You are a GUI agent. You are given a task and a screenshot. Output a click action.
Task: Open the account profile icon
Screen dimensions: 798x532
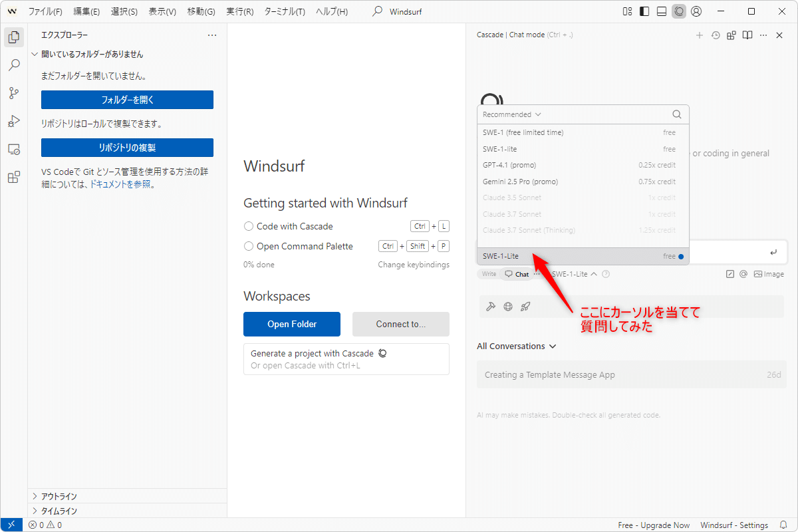coord(696,11)
